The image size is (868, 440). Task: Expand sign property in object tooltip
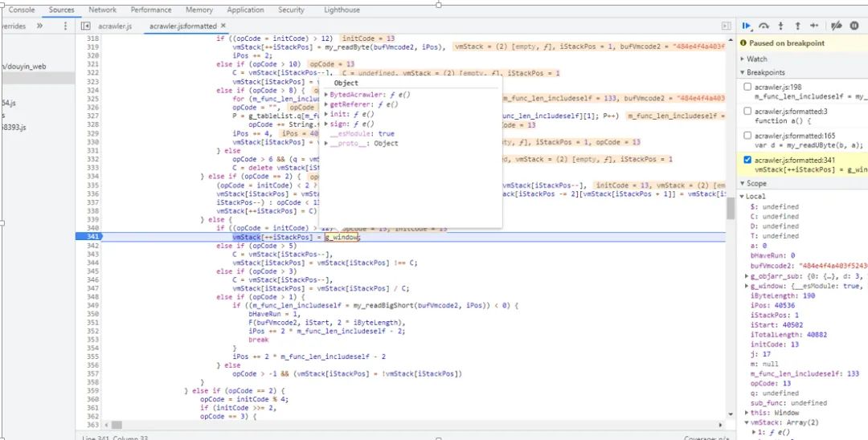coord(326,124)
